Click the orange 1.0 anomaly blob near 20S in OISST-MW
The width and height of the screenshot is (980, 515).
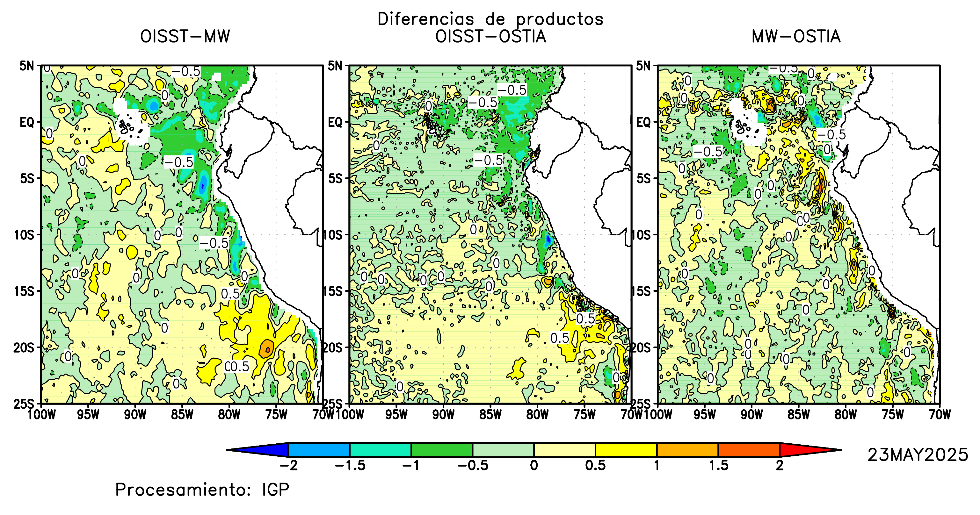[x=267, y=348]
